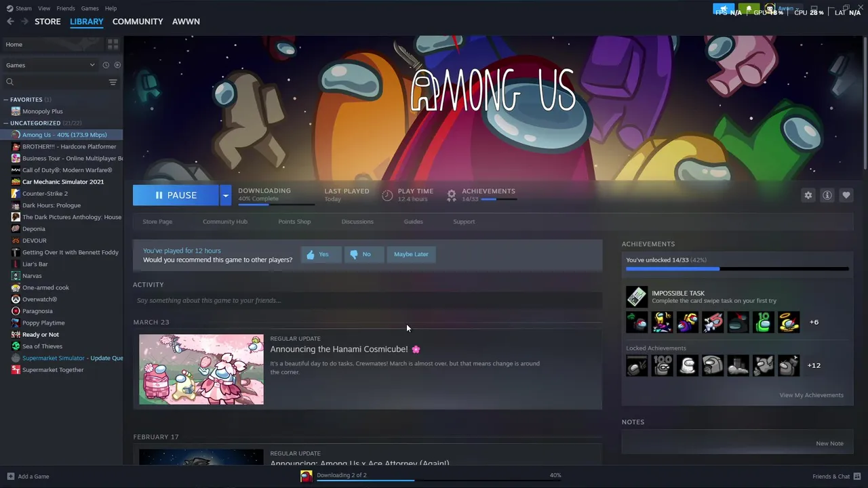Open the Impossible Task achievement icon
The height and width of the screenshot is (488, 868).
point(637,297)
